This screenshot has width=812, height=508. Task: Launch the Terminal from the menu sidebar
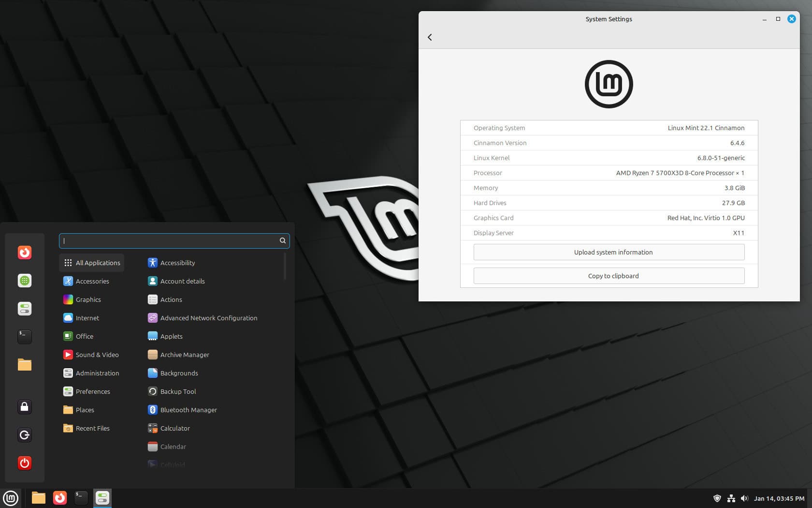point(25,336)
